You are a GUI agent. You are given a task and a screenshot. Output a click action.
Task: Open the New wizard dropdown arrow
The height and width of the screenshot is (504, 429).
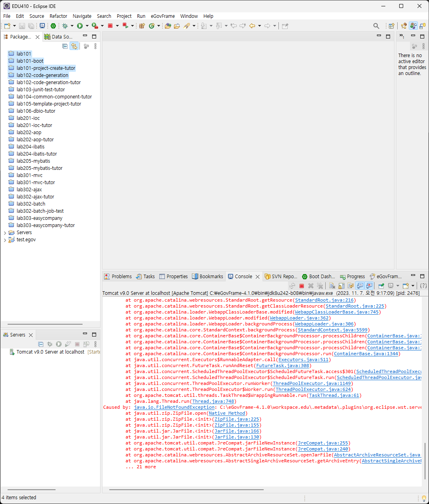click(15, 26)
